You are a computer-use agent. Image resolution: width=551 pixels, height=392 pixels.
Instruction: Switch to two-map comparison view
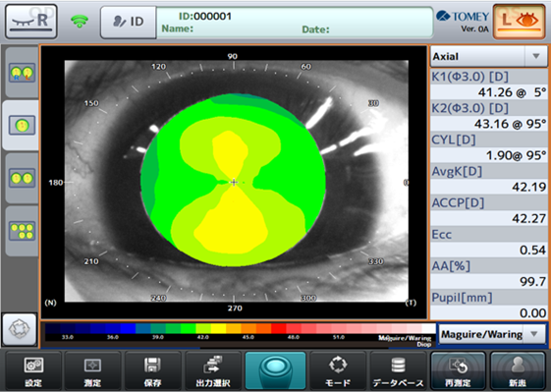(22, 178)
